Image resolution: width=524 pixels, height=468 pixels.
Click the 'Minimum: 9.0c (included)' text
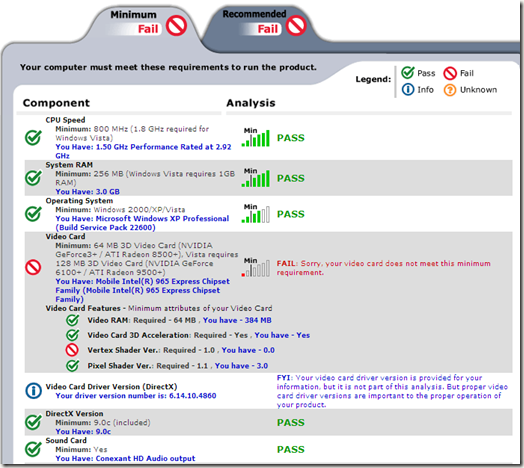[103, 423]
